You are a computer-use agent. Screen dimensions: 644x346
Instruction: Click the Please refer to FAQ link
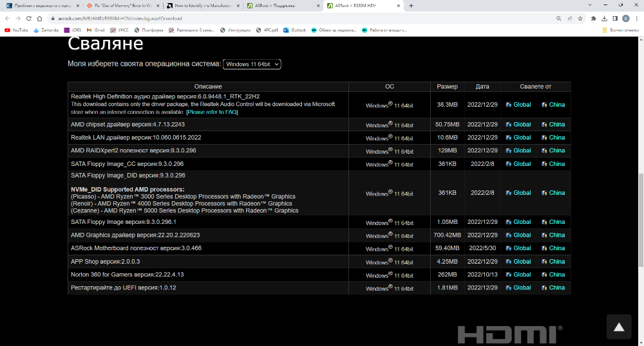212,112
